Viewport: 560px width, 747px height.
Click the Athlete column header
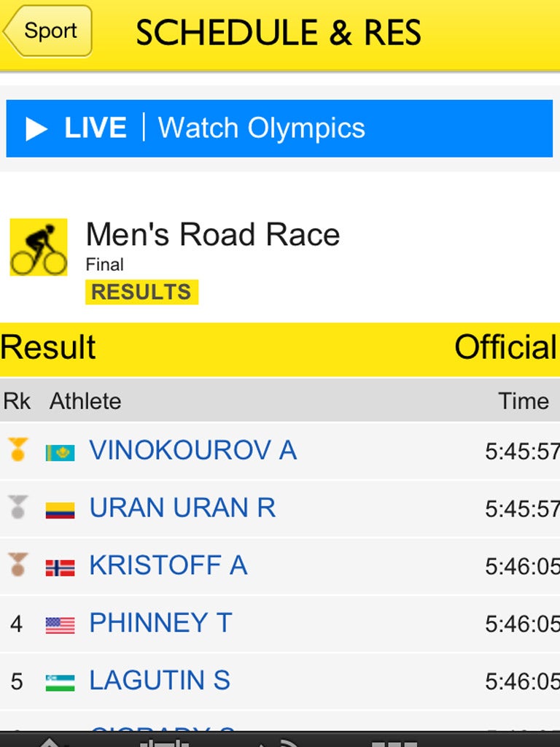[x=85, y=400]
